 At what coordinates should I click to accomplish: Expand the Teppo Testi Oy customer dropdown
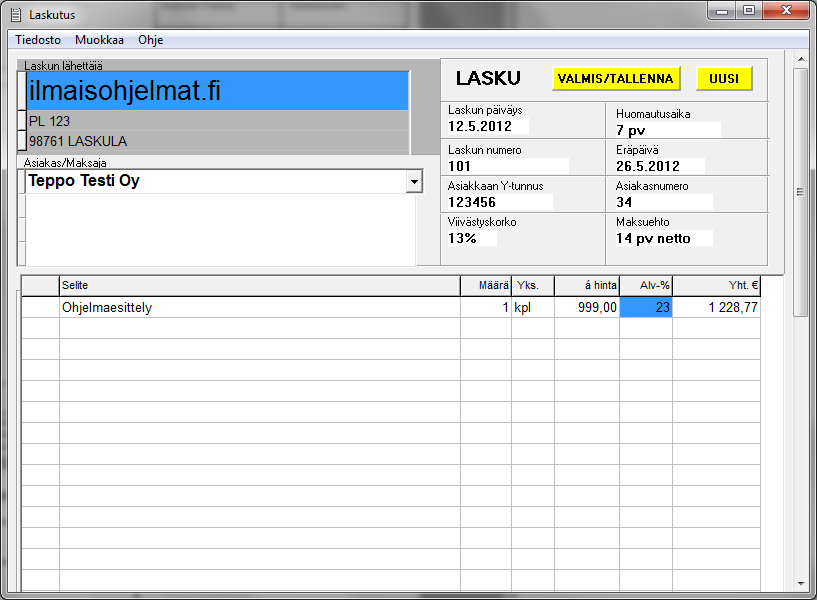tap(414, 182)
